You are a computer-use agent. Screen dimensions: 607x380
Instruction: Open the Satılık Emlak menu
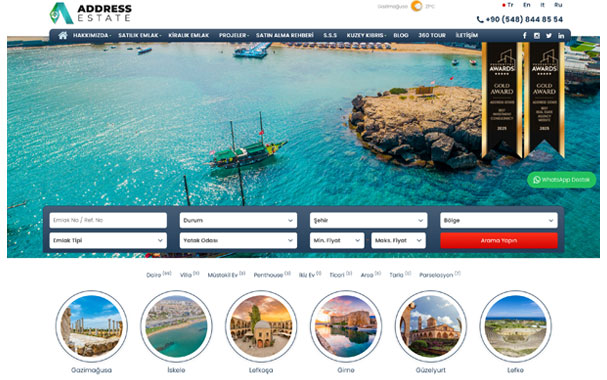[x=139, y=35]
